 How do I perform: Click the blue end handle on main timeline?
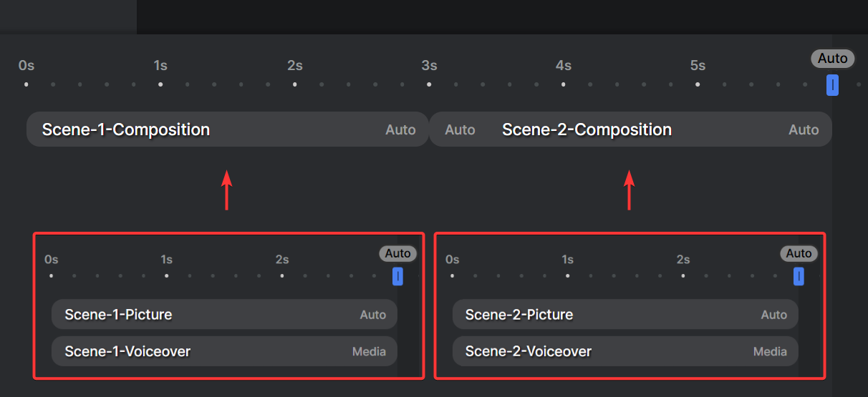coord(832,85)
